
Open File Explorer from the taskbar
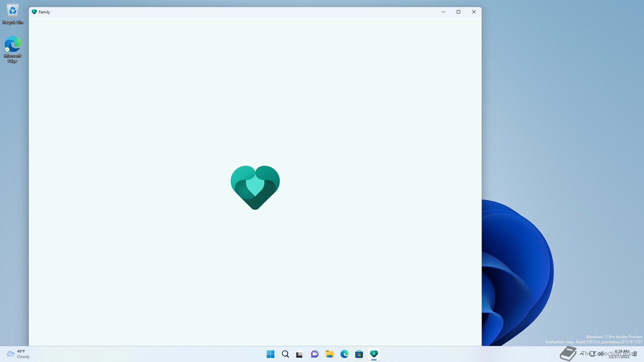pyautogui.click(x=329, y=354)
